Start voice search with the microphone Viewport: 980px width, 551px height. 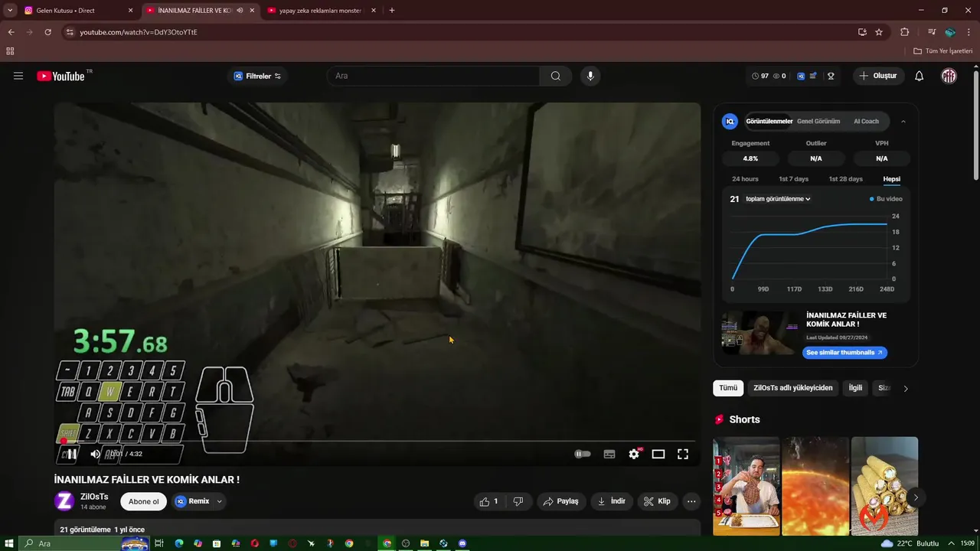pos(590,76)
